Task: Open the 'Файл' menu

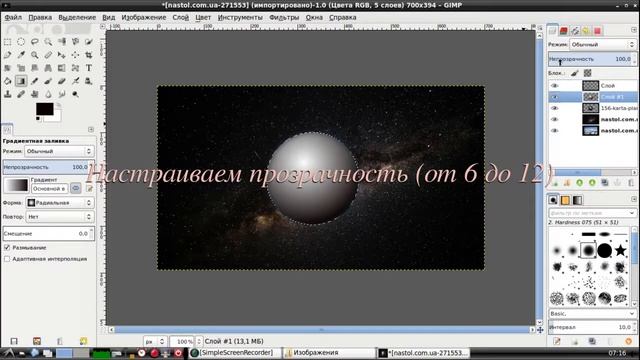Action: (x=13, y=18)
